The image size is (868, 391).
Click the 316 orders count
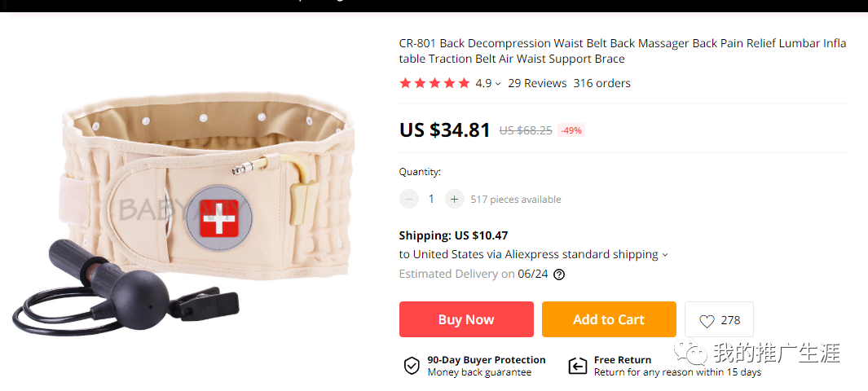click(x=601, y=83)
